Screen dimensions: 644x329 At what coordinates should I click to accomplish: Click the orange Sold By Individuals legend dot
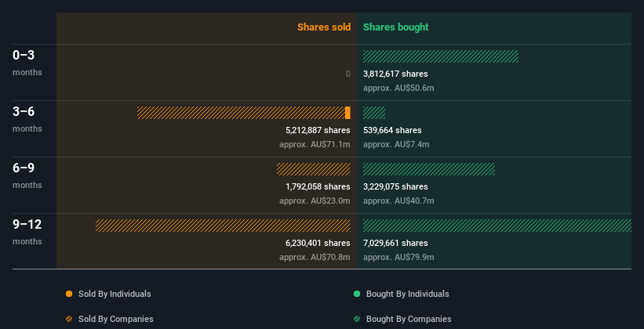(69, 294)
